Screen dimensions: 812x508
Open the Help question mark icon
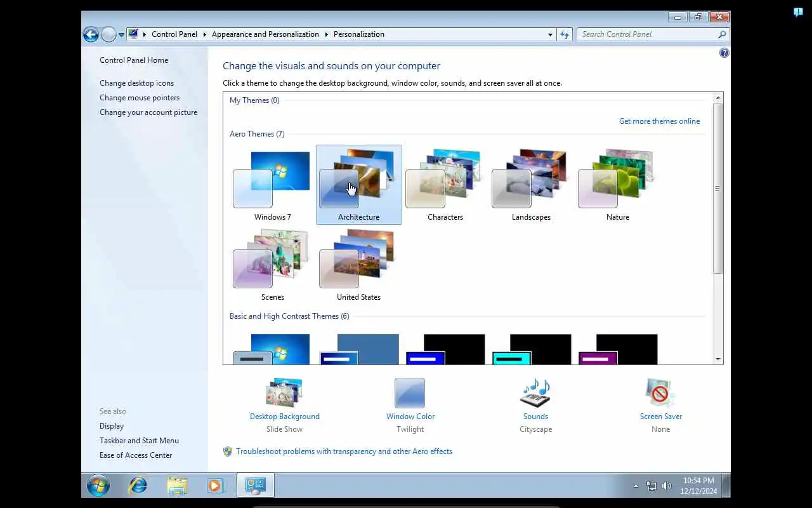[724, 53]
